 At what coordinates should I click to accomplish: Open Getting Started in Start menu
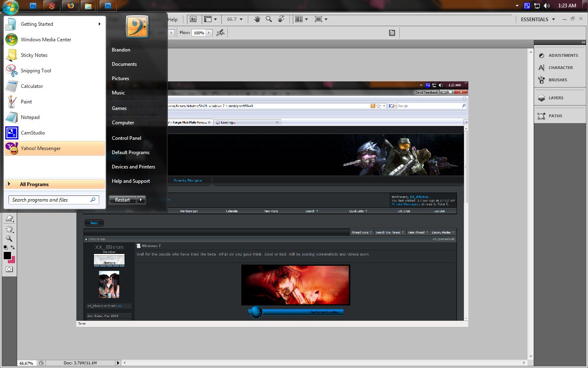tap(54, 24)
